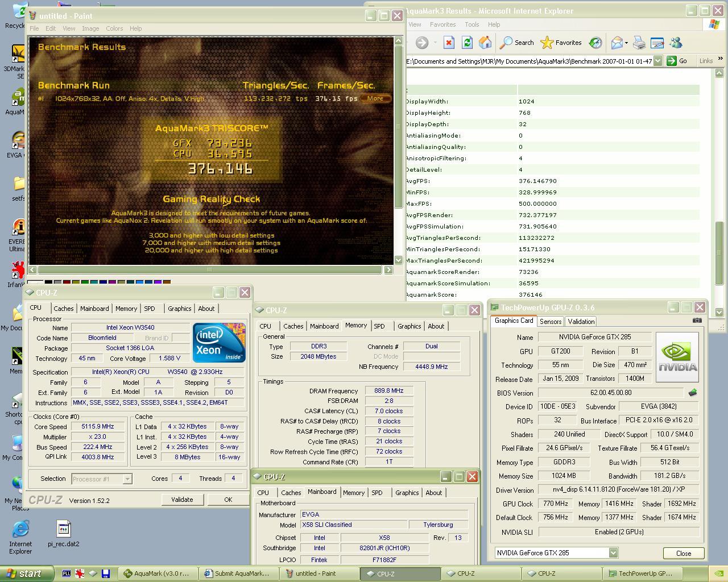Image resolution: width=728 pixels, height=582 pixels.
Task: Click the floppy disk quick launch icon
Action: tap(106, 574)
